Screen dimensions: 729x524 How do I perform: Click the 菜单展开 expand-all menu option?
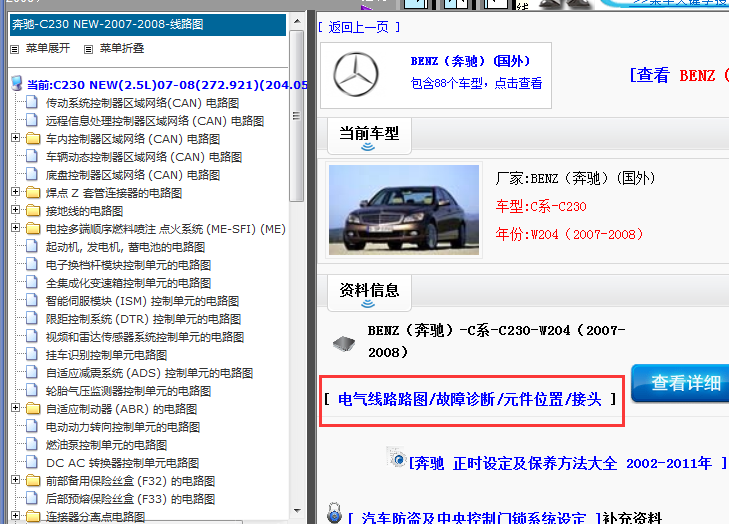tap(48, 48)
